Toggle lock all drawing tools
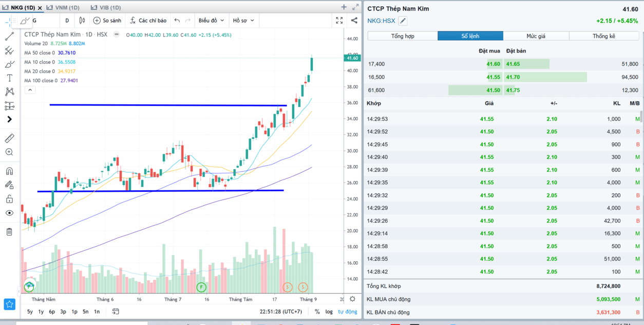Viewport: 644px width, 325px height. [9, 199]
